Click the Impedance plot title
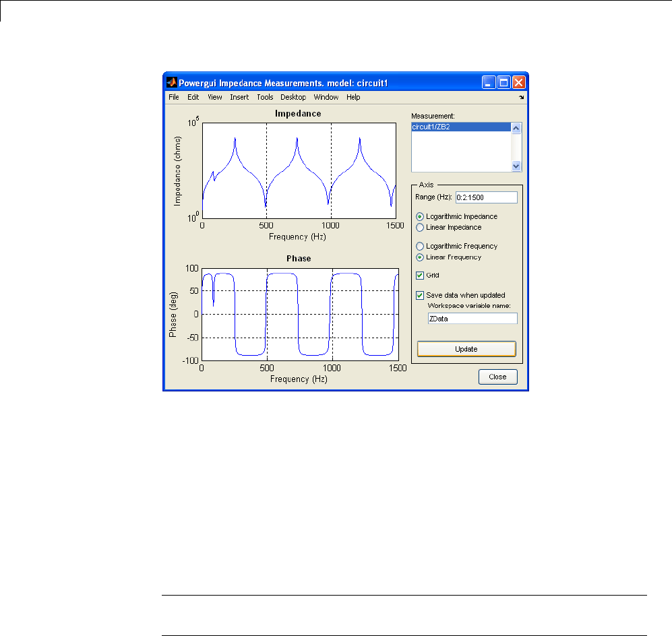Screen dimensions: 672x636 [298, 113]
